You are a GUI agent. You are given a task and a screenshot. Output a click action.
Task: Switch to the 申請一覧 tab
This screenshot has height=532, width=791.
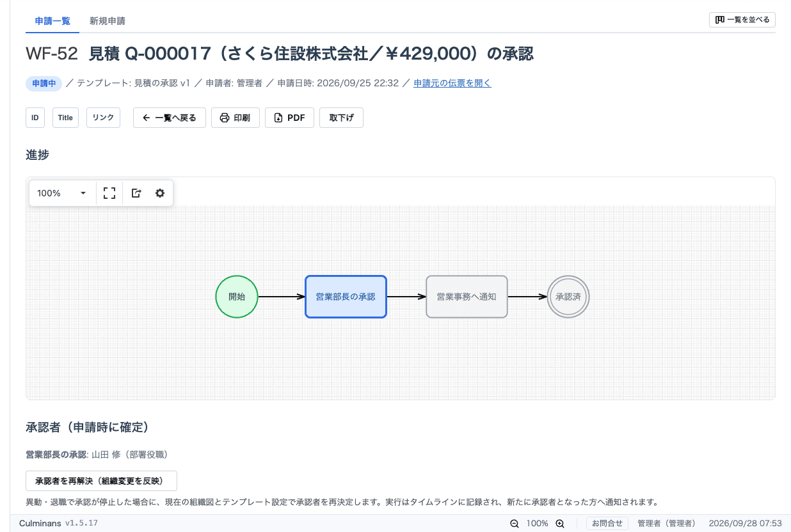(x=52, y=20)
